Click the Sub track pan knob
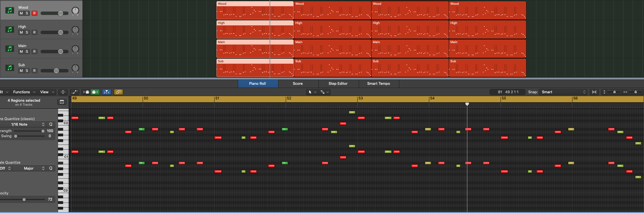 (x=75, y=68)
